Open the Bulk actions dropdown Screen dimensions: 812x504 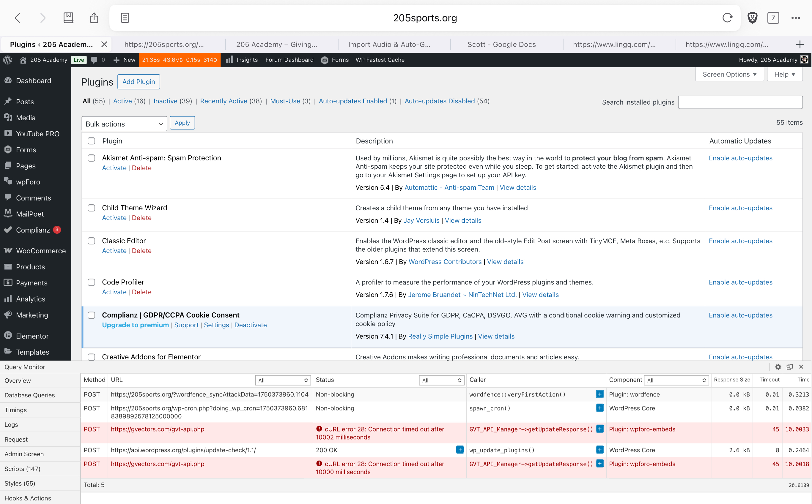124,124
